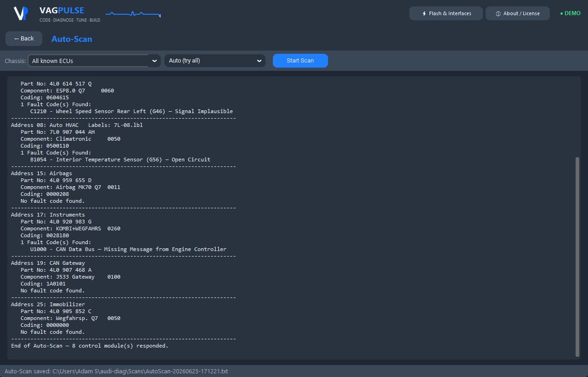Click the results vertical scrollbar thumb
This screenshot has height=377, width=588.
[x=577, y=257]
